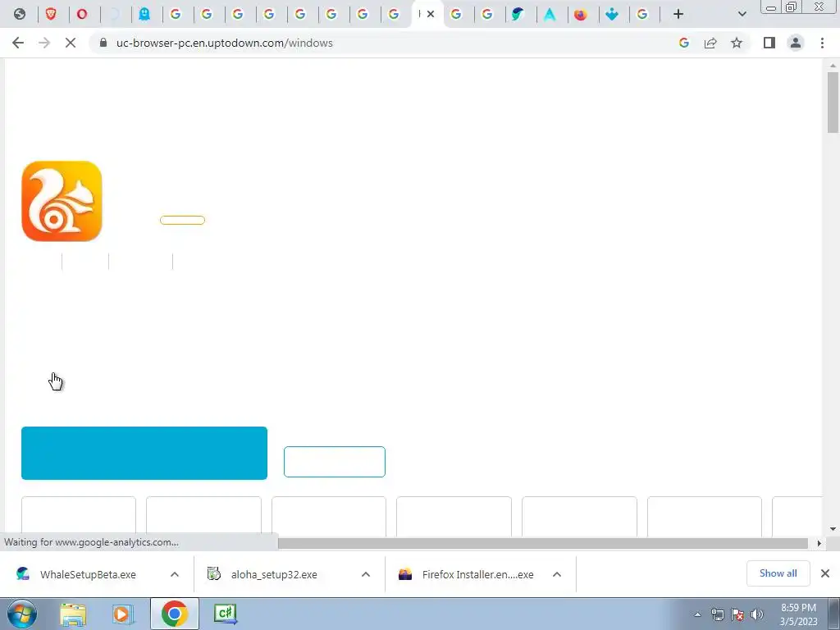Click the page vertical scrollbar thumb

coord(833,103)
